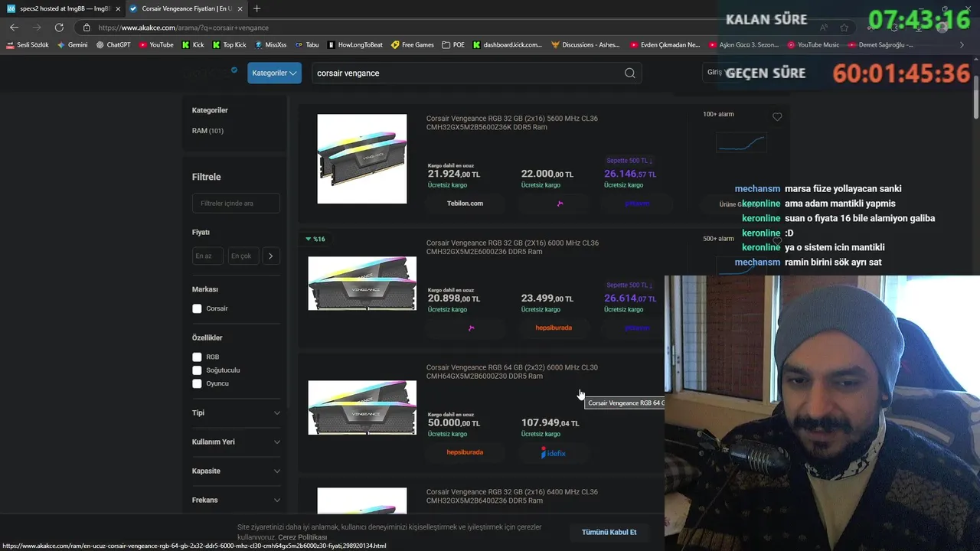This screenshot has height=551, width=980.
Task: Open the Top Kick bookmark
Action: click(x=229, y=44)
